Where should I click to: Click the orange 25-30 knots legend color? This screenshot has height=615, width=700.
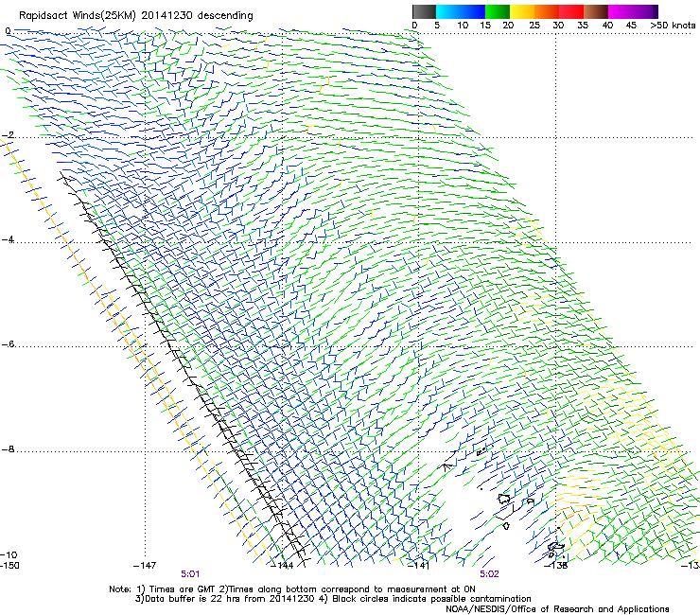point(547,11)
